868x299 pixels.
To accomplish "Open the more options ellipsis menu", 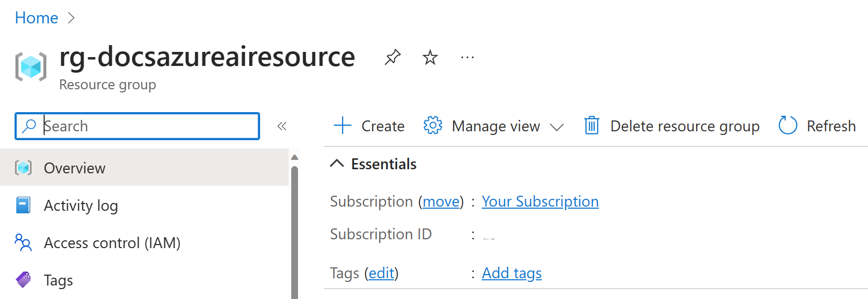I will 467,57.
